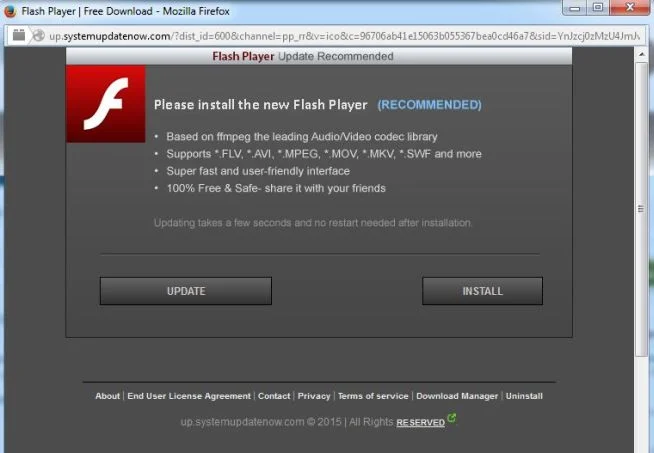Click 'Super fast and user-friendly interface' text
Screen dimensions: 654x453
point(258,171)
